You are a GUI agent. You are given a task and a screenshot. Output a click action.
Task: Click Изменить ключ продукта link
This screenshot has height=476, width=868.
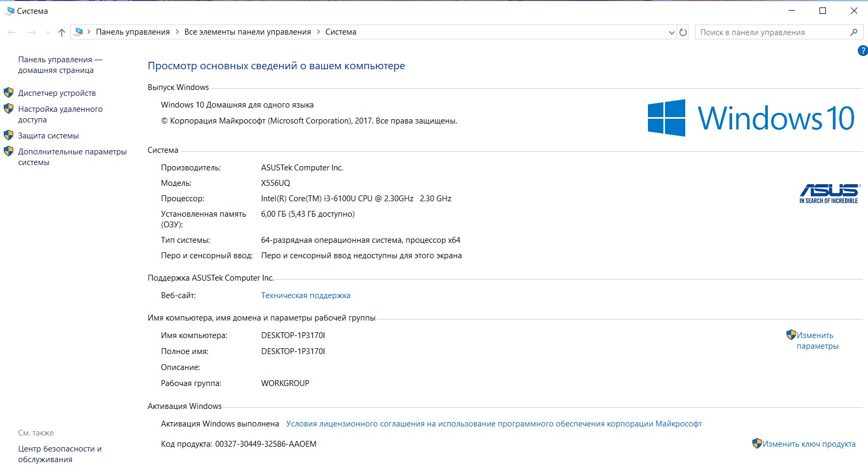[809, 444]
